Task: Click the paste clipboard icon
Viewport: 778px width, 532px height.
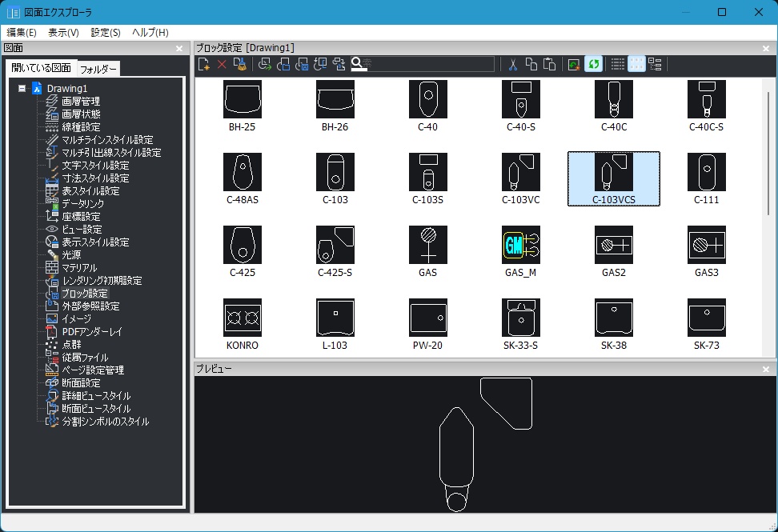Action: pos(549,64)
